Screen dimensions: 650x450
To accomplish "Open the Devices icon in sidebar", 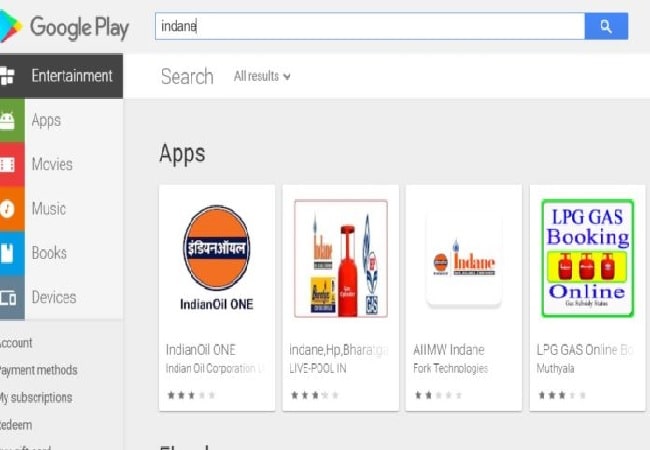I will click(8, 297).
